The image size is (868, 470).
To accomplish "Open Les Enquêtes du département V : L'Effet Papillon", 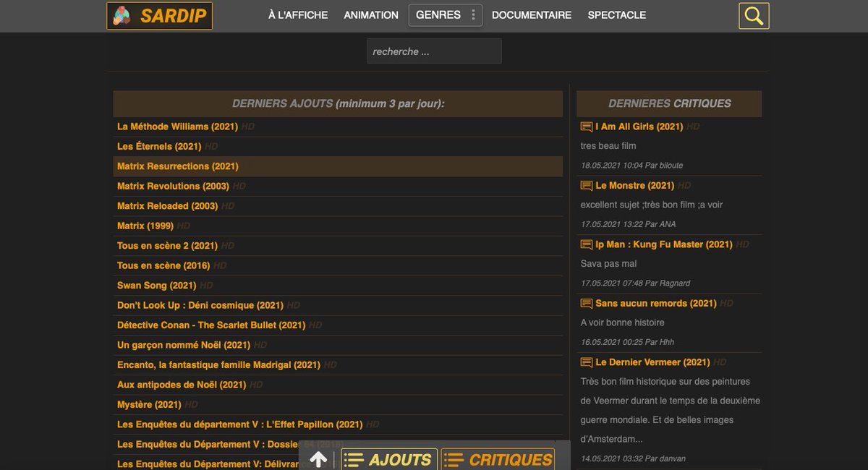I will tap(240, 424).
